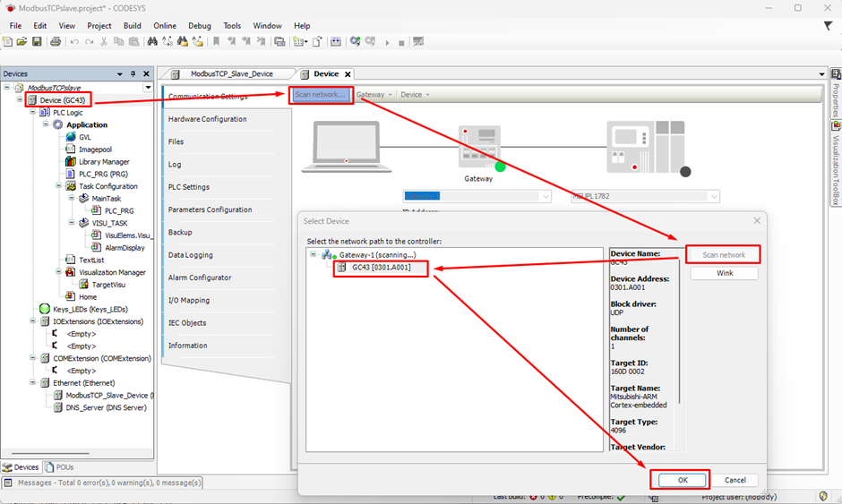Open the Project menu

[x=99, y=26]
